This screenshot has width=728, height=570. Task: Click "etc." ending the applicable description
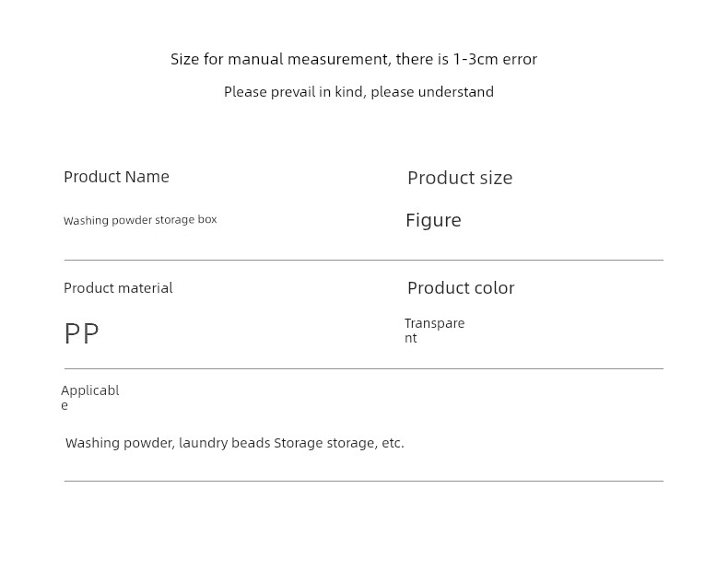(x=393, y=443)
